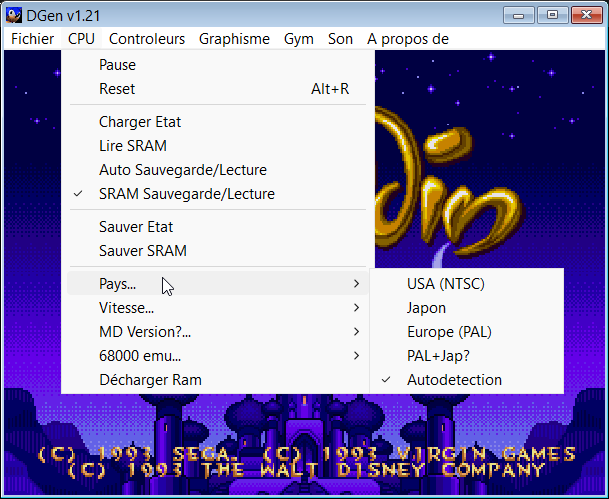The width and height of the screenshot is (609, 499).
Task: Select Reset (Alt+R) menu entry
Action: (218, 89)
